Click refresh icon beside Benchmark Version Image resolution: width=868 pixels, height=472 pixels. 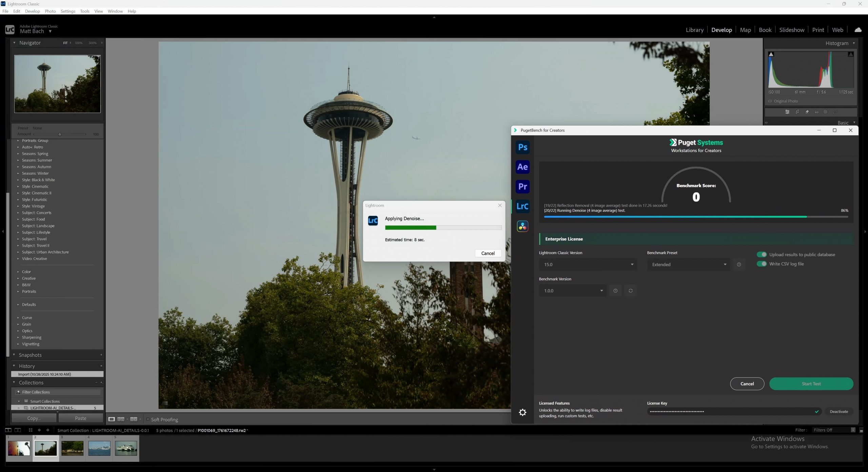click(x=630, y=291)
